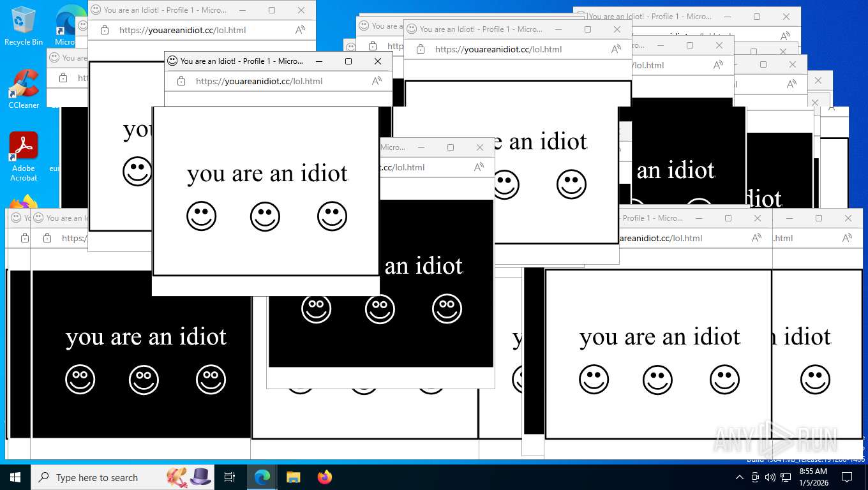Open Task View from taskbar
The height and width of the screenshot is (490, 868).
(x=230, y=477)
